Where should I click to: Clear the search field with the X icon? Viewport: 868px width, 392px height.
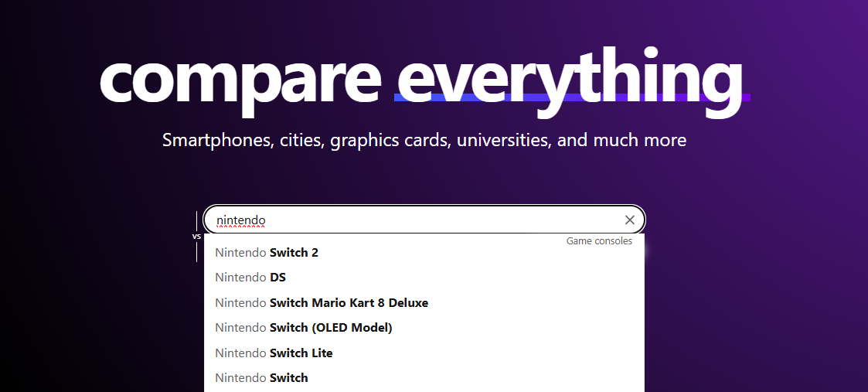pyautogui.click(x=629, y=220)
